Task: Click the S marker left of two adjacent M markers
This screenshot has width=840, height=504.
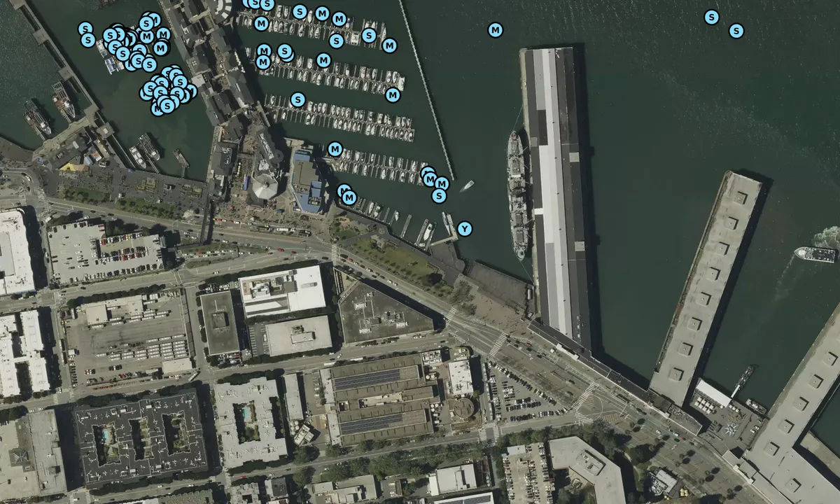Action: tap(300, 11)
